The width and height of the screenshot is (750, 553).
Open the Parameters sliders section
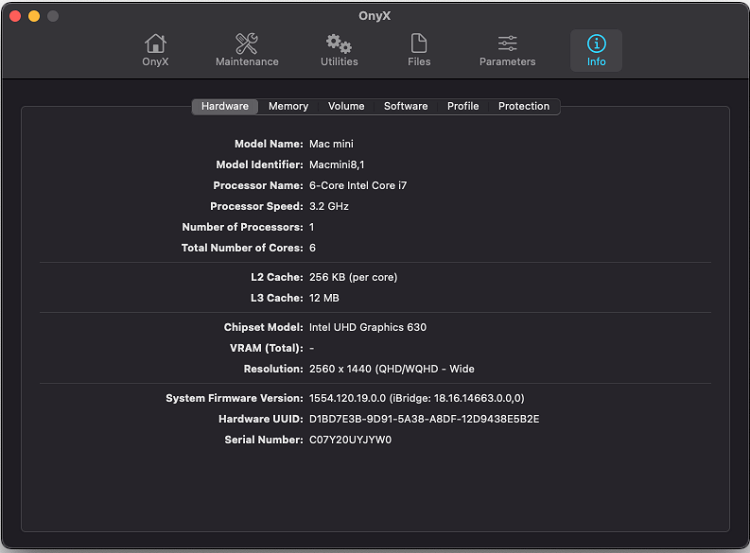pos(507,50)
